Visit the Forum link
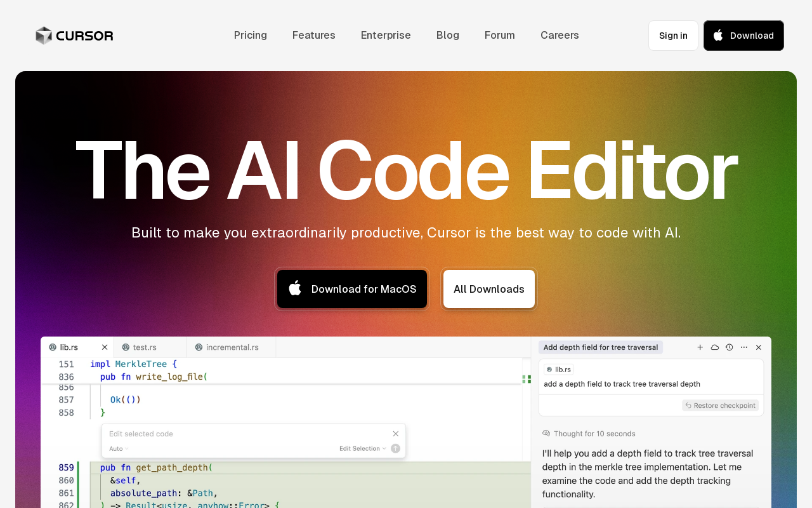 (500, 35)
